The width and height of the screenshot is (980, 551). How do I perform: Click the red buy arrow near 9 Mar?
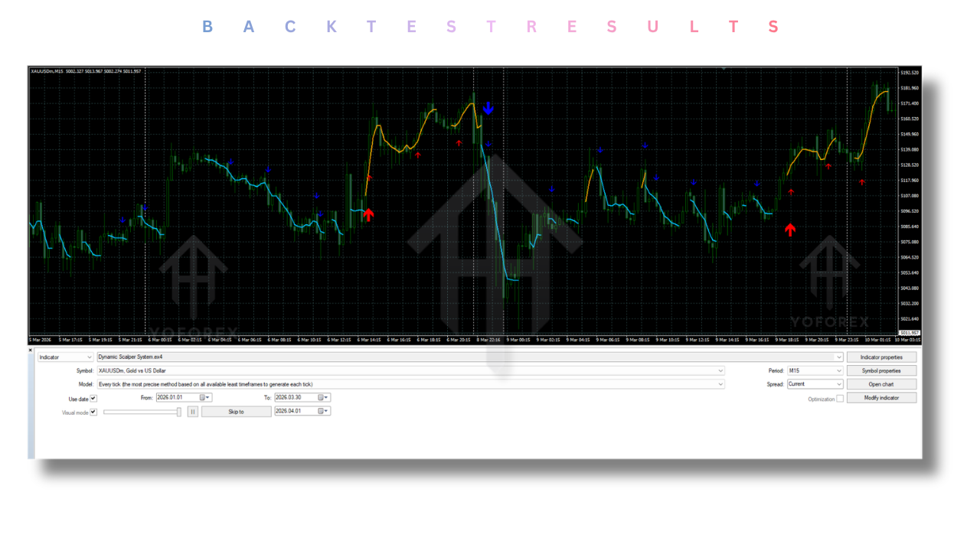pos(790,230)
